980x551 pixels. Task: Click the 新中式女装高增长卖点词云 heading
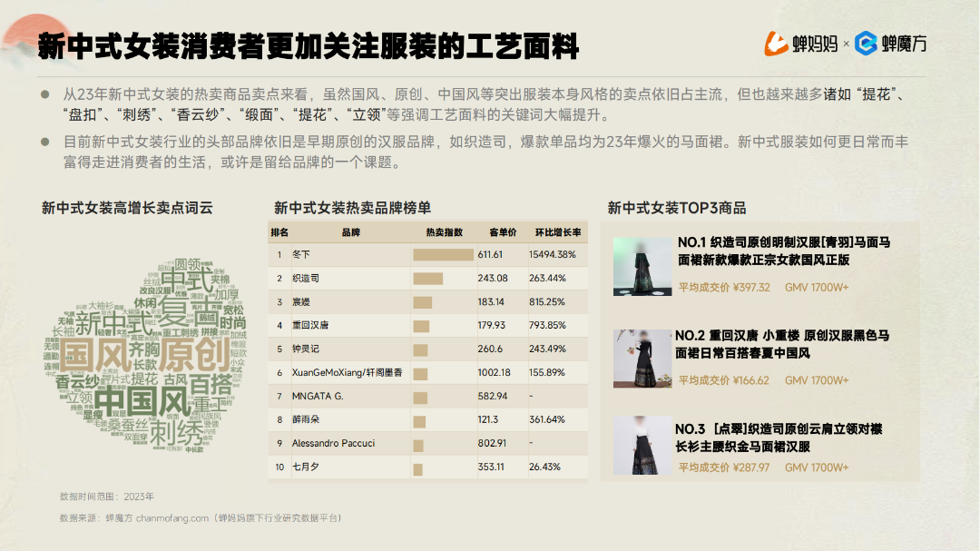pos(128,208)
